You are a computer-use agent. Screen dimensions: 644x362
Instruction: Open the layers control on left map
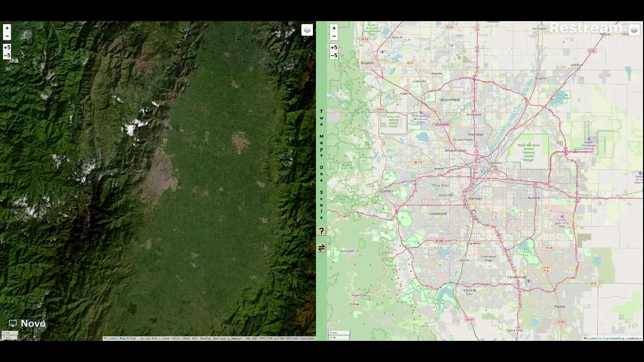coord(307,30)
